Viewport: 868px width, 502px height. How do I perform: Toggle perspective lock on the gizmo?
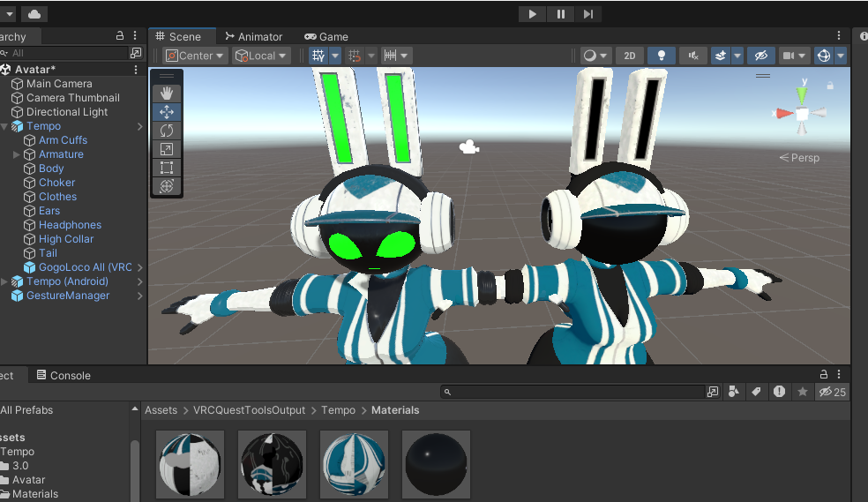coord(830,86)
